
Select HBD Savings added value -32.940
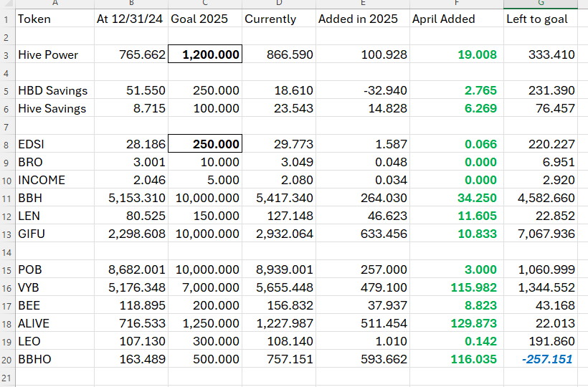(x=363, y=90)
